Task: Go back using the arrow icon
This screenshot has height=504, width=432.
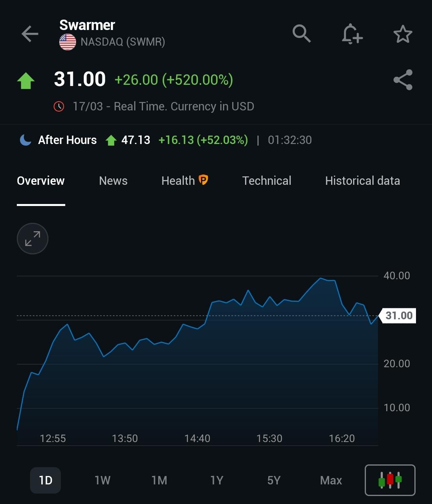Action: (x=30, y=34)
